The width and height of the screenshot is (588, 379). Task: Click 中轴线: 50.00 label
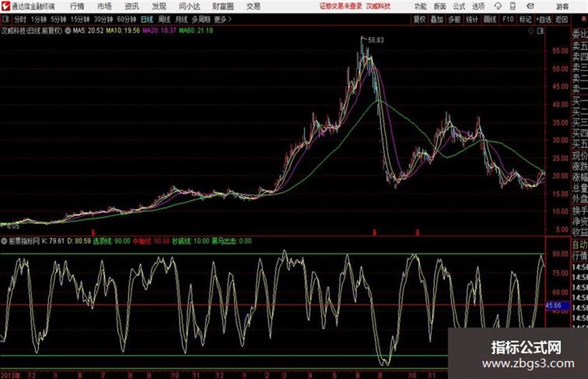[151, 241]
